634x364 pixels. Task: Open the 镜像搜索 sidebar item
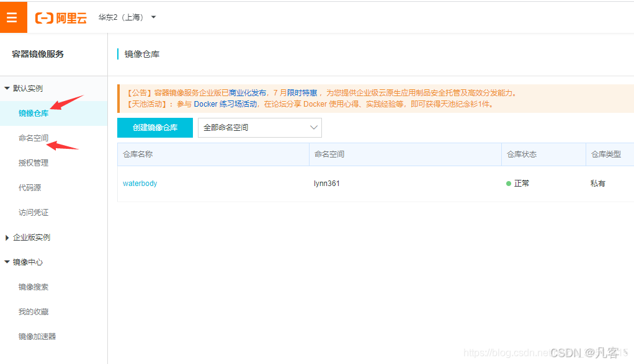pyautogui.click(x=34, y=286)
